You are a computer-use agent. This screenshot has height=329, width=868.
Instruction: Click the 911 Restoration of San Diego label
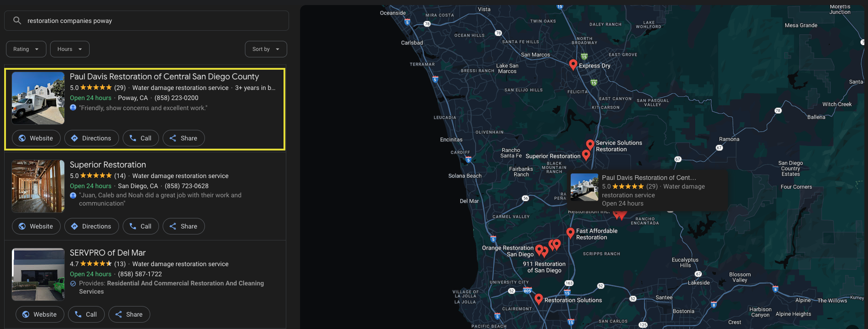[544, 267]
